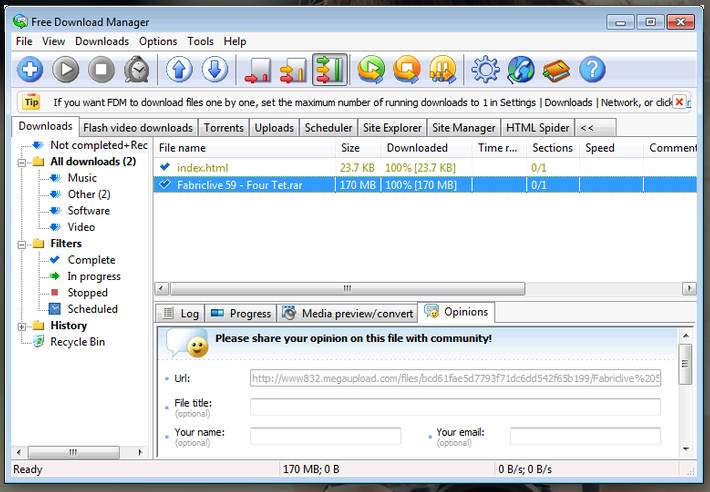This screenshot has height=492, width=710.
Task: Sort by the File name column header
Action: (x=245, y=148)
